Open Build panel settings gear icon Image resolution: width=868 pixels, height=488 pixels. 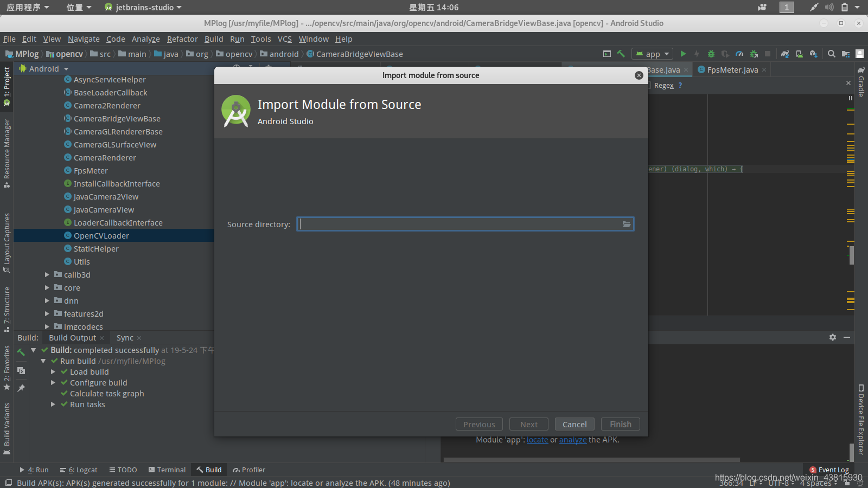click(x=833, y=337)
